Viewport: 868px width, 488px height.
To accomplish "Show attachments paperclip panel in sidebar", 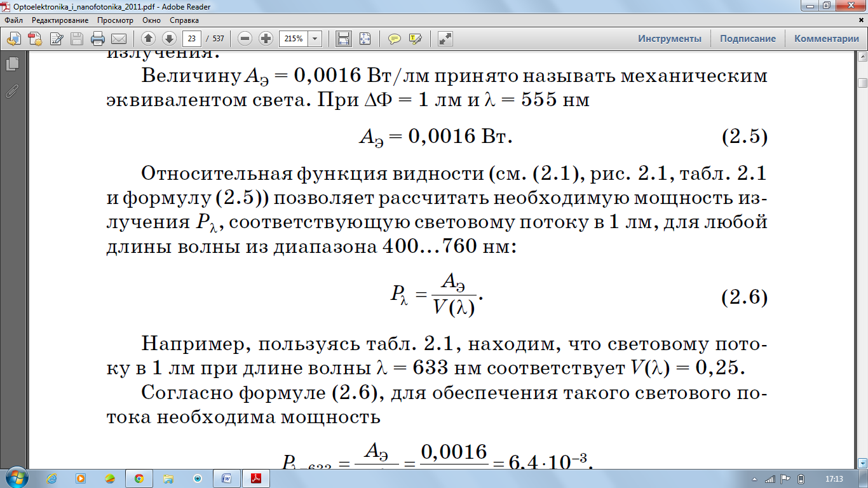I will click(x=11, y=91).
